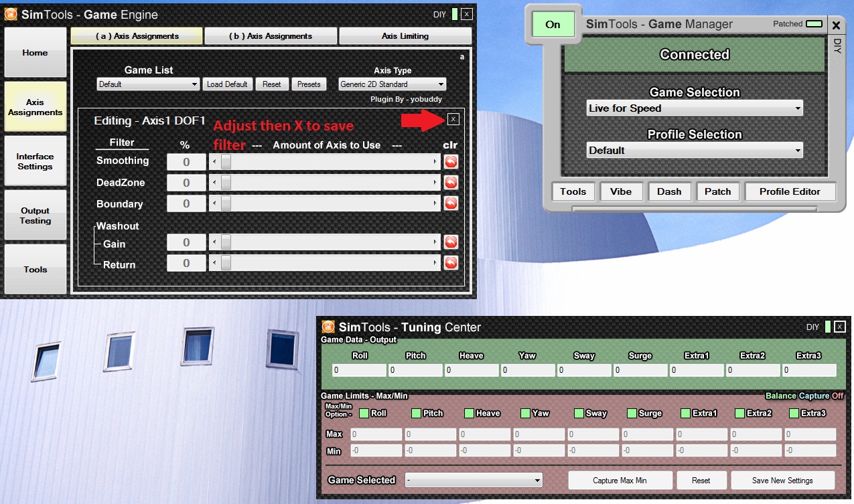Click the green Patched indicator in Game Manager

(814, 24)
